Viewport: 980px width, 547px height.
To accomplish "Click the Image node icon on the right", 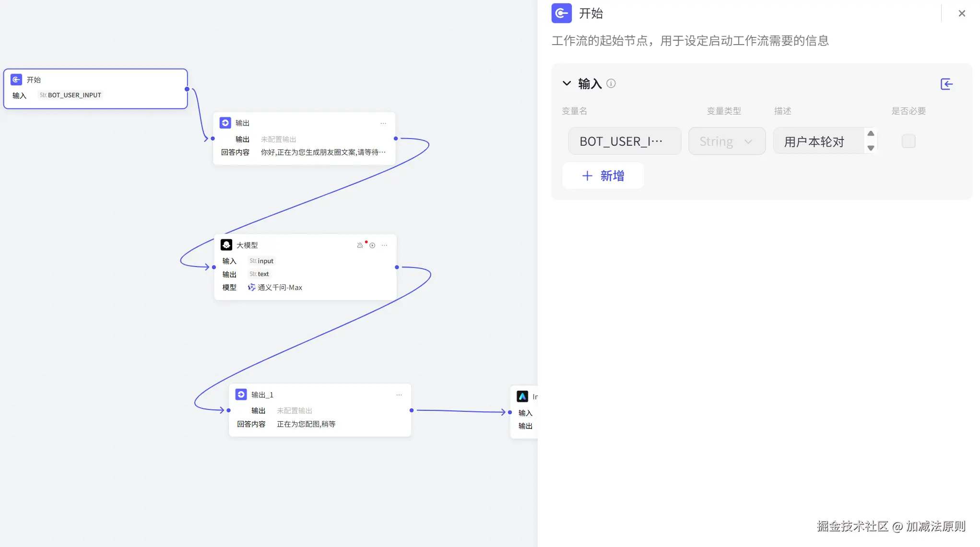I will [x=523, y=396].
